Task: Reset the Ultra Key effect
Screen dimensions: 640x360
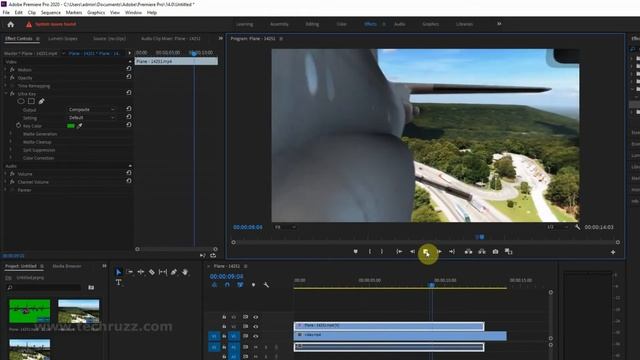Action: coord(129,93)
